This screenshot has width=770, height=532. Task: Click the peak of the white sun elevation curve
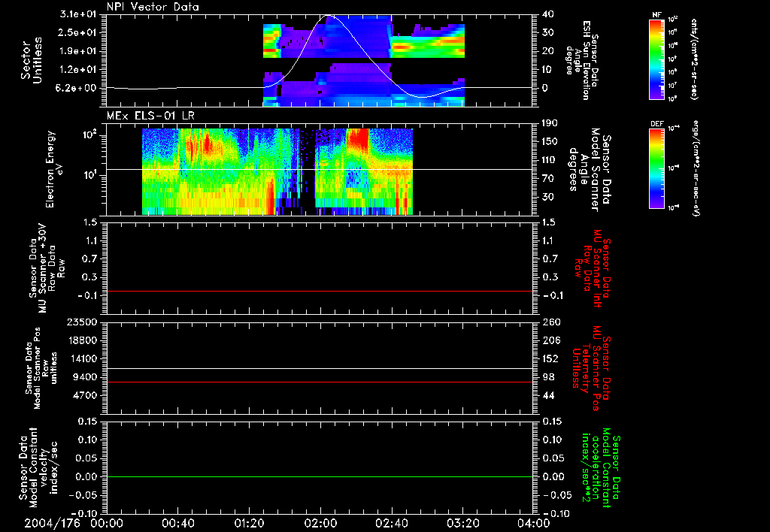coord(328,15)
